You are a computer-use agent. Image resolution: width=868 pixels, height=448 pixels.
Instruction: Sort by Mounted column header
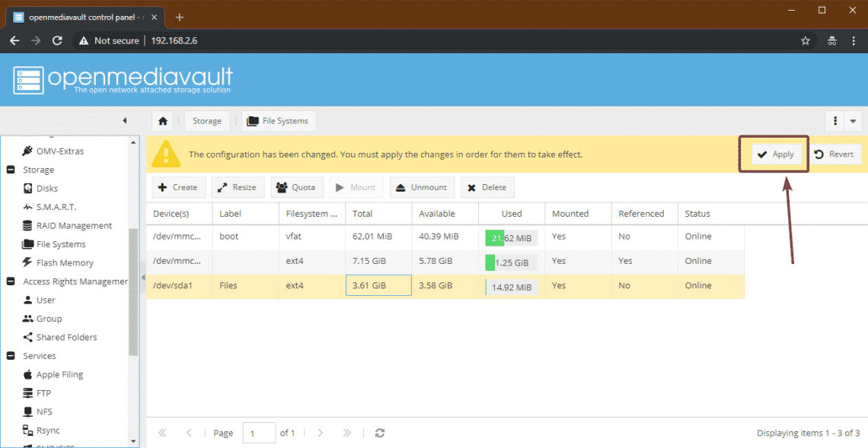point(578,214)
